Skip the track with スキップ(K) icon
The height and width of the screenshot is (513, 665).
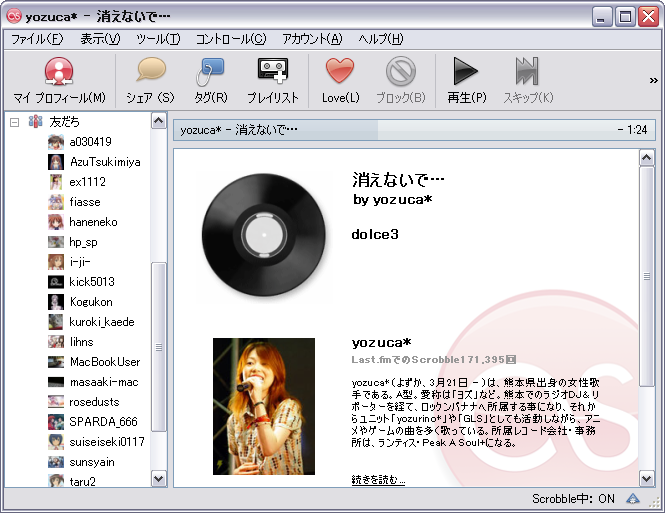coord(527,71)
